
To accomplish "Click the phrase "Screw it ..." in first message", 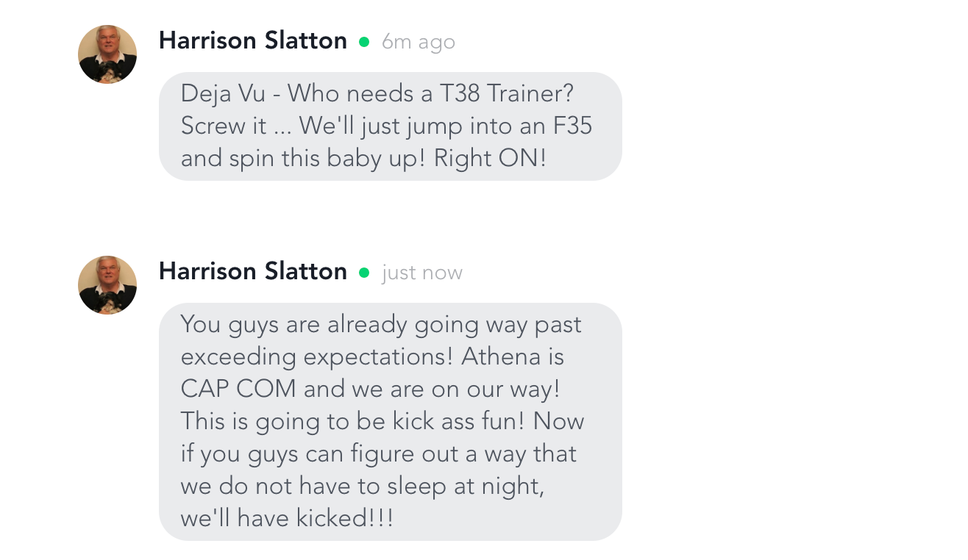I will (x=235, y=126).
